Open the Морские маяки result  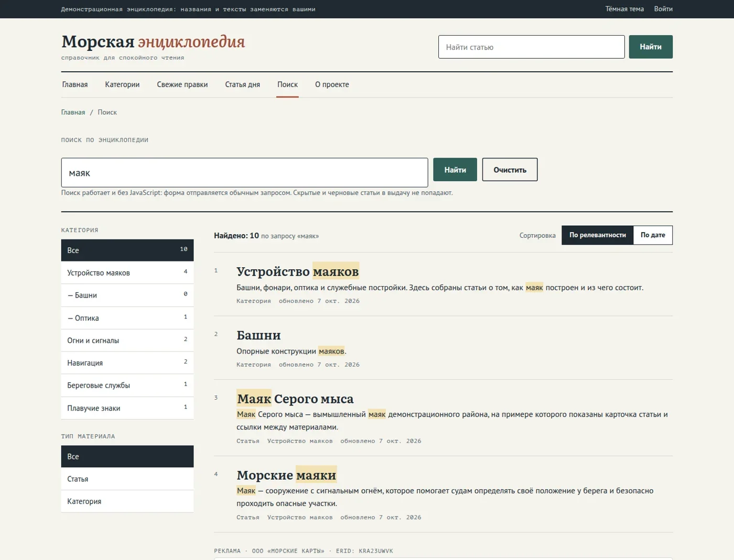pyautogui.click(x=286, y=475)
